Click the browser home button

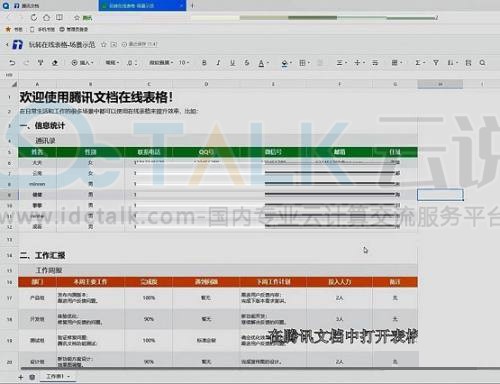click(47, 17)
